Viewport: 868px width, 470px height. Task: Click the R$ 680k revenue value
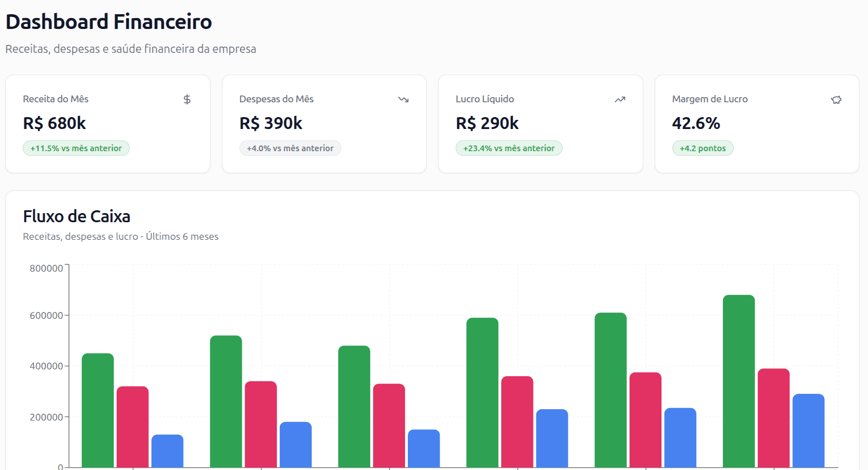(54, 123)
